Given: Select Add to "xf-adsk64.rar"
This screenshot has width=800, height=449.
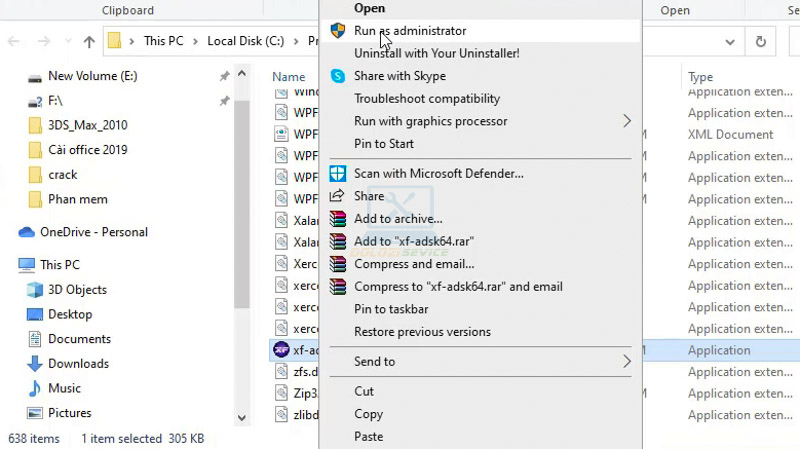Looking at the screenshot, I should pos(480,241).
